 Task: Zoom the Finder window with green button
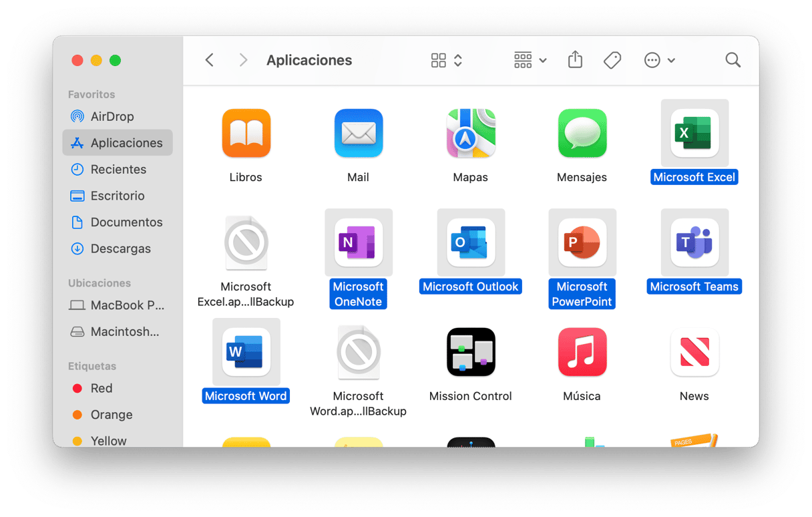click(x=115, y=60)
